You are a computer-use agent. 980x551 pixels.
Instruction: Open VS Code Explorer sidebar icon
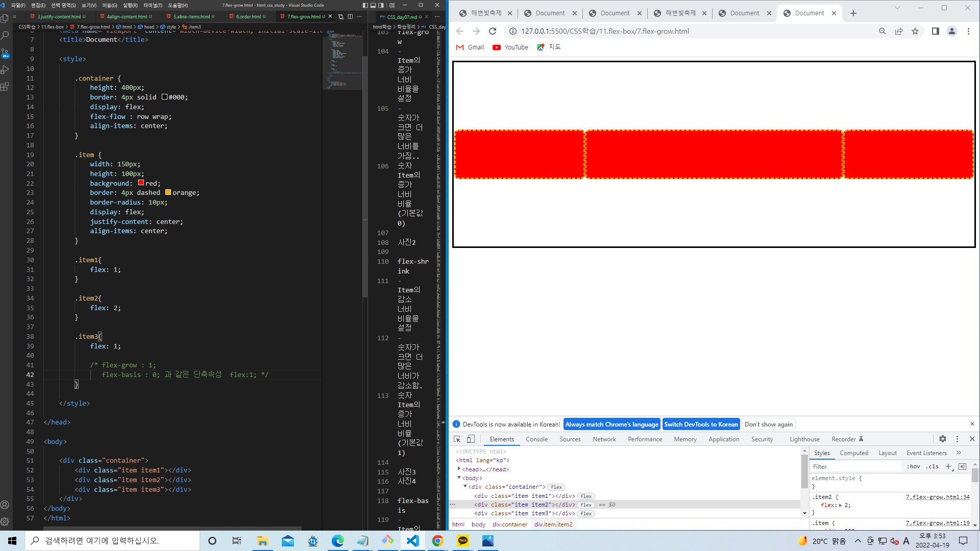point(5,18)
